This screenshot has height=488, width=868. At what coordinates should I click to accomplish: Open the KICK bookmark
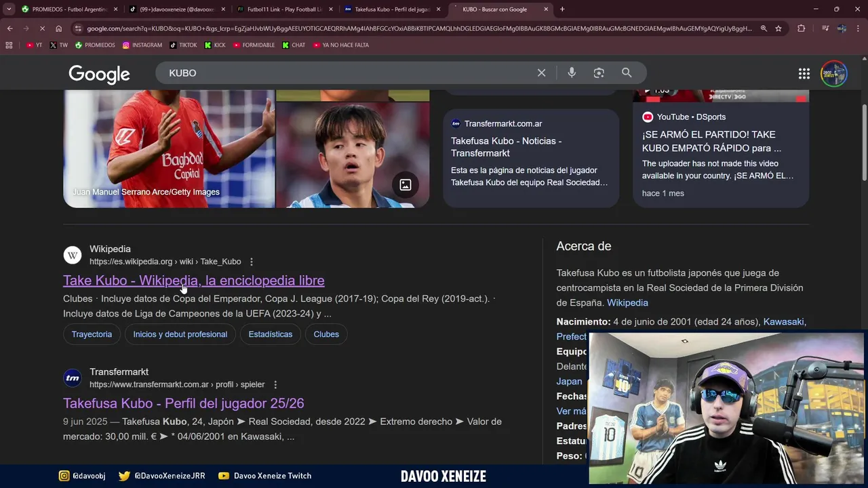pos(214,45)
